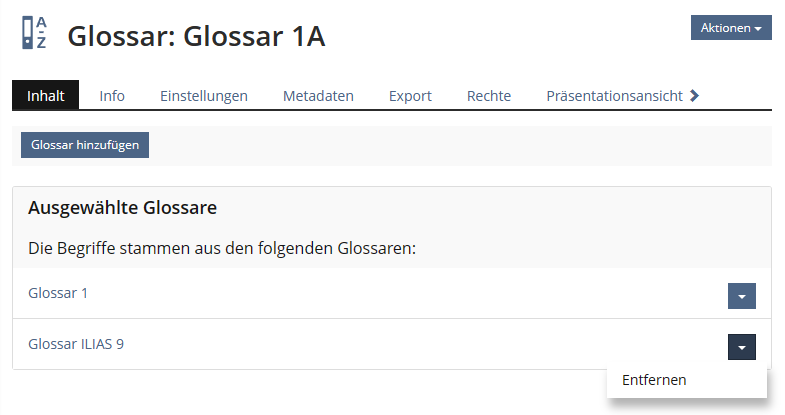The image size is (785, 415).
Task: Expand the Glossar 1 row actions dropdown
Action: [x=741, y=296]
